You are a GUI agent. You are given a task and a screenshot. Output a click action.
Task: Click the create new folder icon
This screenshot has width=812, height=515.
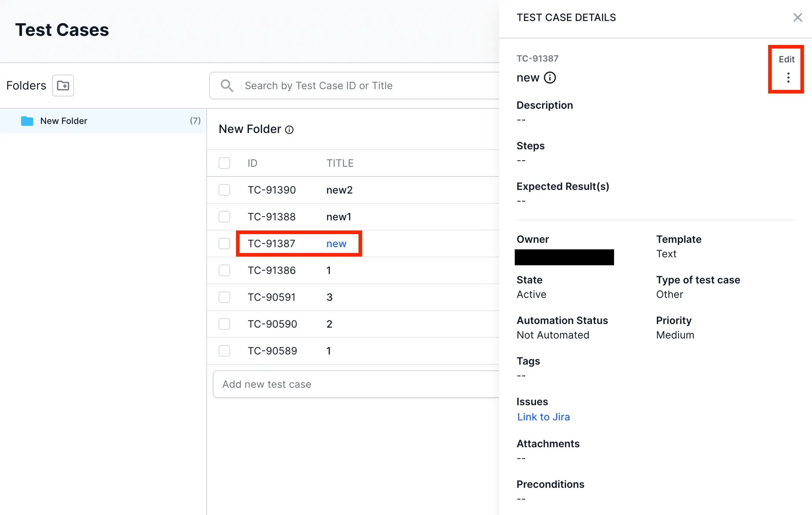coord(63,86)
